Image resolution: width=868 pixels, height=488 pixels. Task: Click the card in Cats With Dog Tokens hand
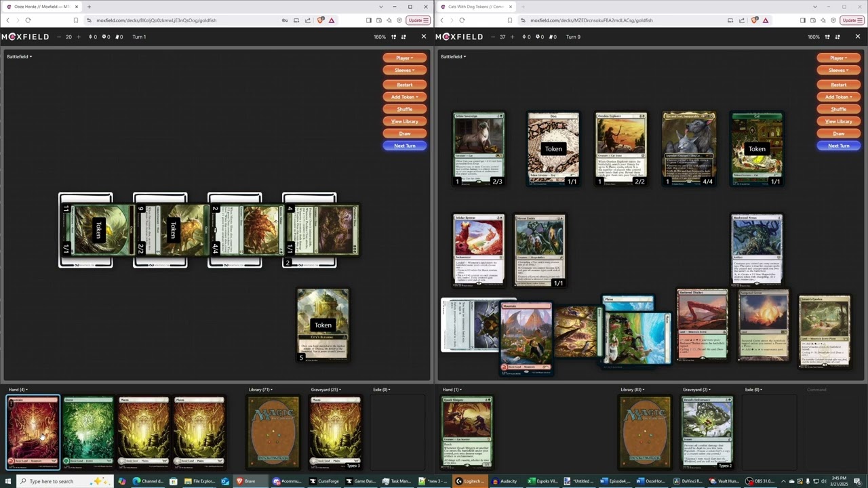point(467,432)
